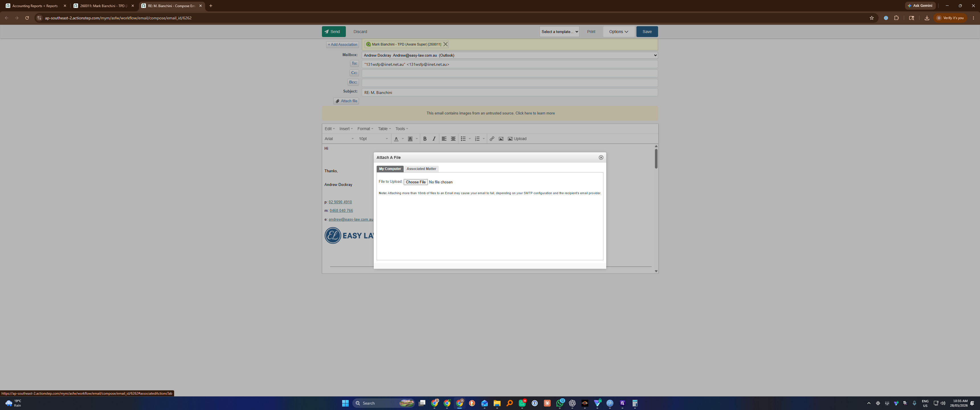Discard the email draft
This screenshot has height=410, width=980.
click(360, 32)
